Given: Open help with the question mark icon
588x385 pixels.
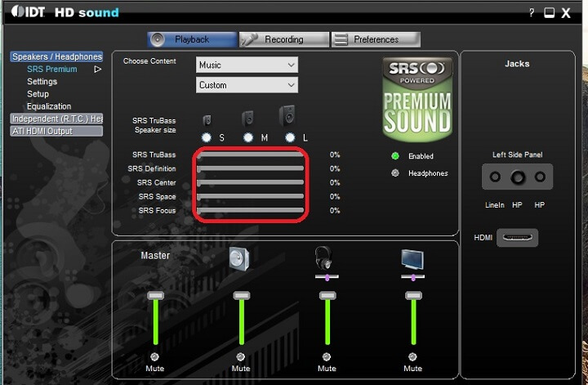Looking at the screenshot, I should (532, 12).
